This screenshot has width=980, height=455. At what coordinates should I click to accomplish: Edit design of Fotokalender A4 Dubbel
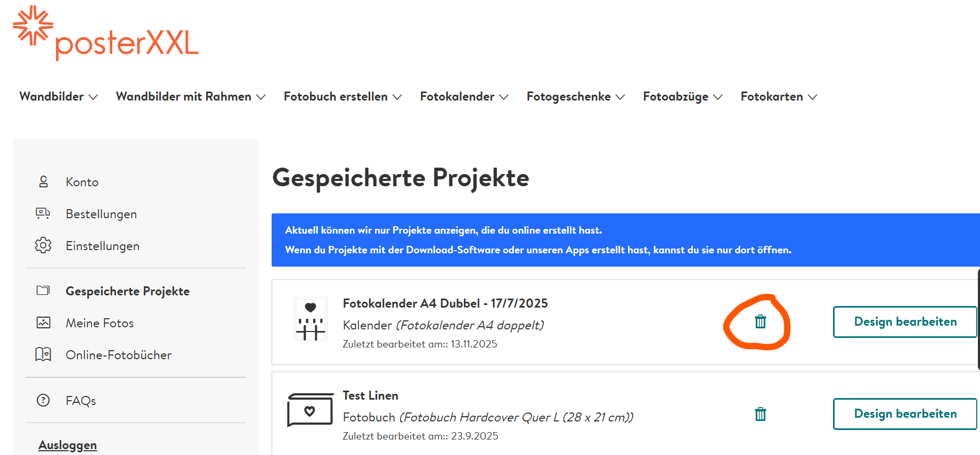(x=905, y=322)
